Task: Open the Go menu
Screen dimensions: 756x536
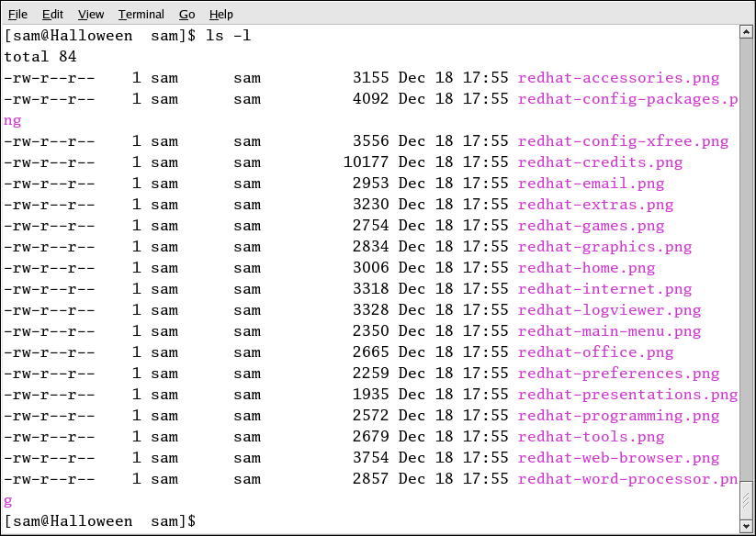Action: pyautogui.click(x=187, y=15)
